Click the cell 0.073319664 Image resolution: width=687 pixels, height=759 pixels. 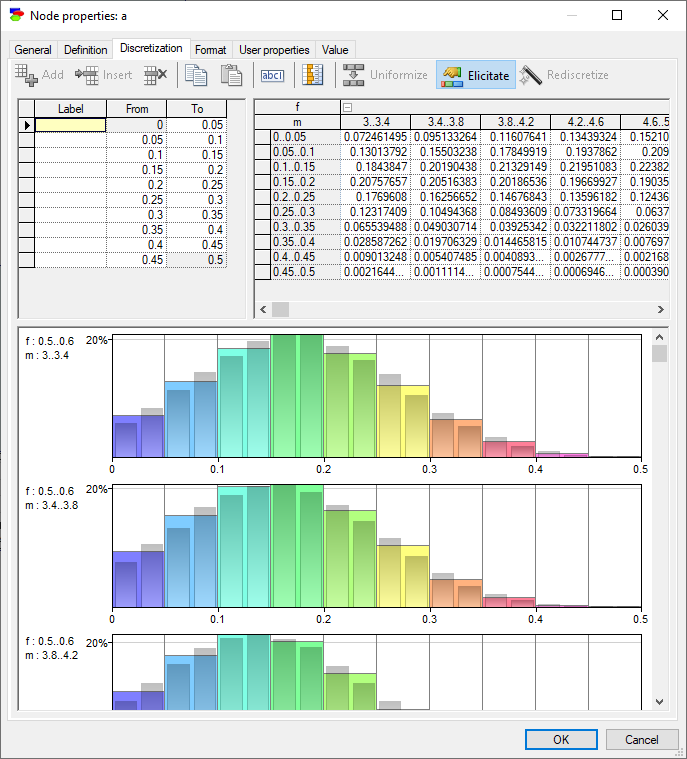click(585, 212)
